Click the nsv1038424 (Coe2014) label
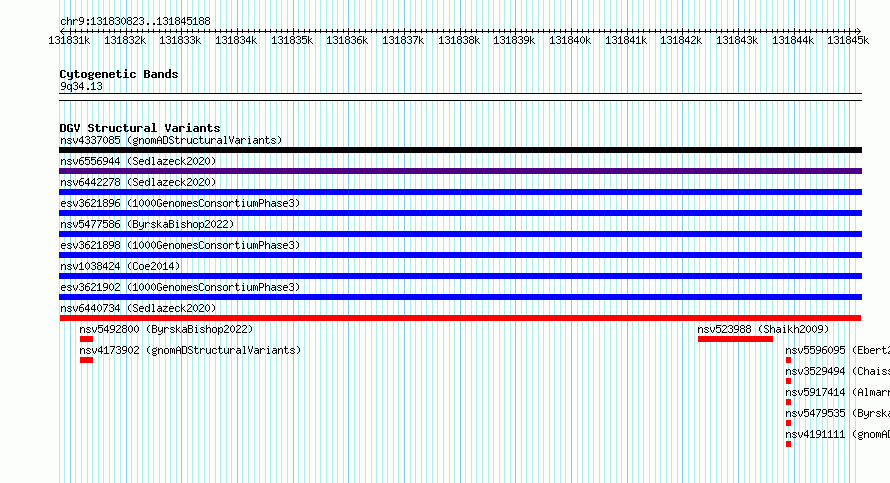Image resolution: width=890 pixels, height=483 pixels. pyautogui.click(x=120, y=266)
